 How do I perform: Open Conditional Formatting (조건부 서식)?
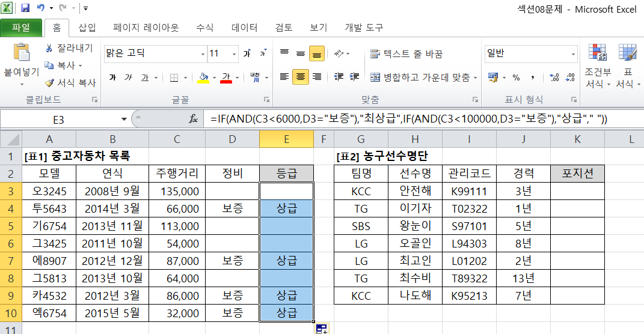(x=598, y=66)
